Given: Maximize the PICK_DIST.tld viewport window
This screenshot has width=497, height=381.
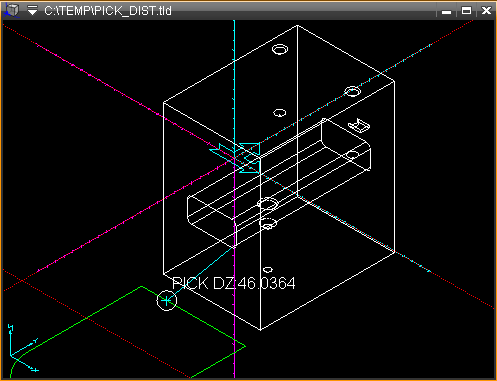Looking at the screenshot, I should click(x=466, y=11).
